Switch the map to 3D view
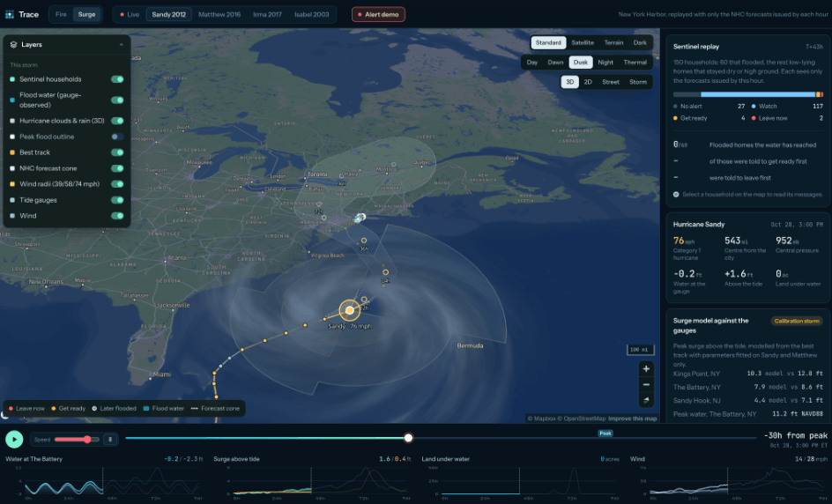The width and height of the screenshot is (832, 504). (x=570, y=82)
